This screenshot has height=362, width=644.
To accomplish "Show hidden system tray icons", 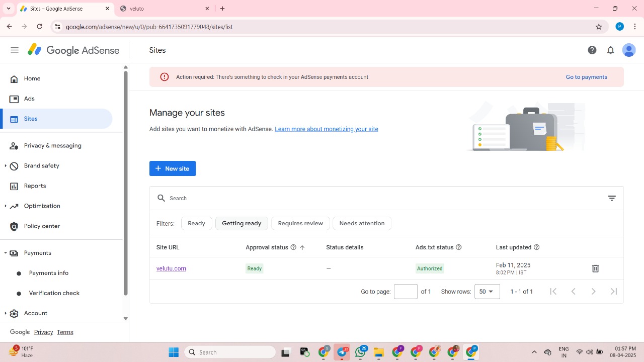I will [534, 352].
